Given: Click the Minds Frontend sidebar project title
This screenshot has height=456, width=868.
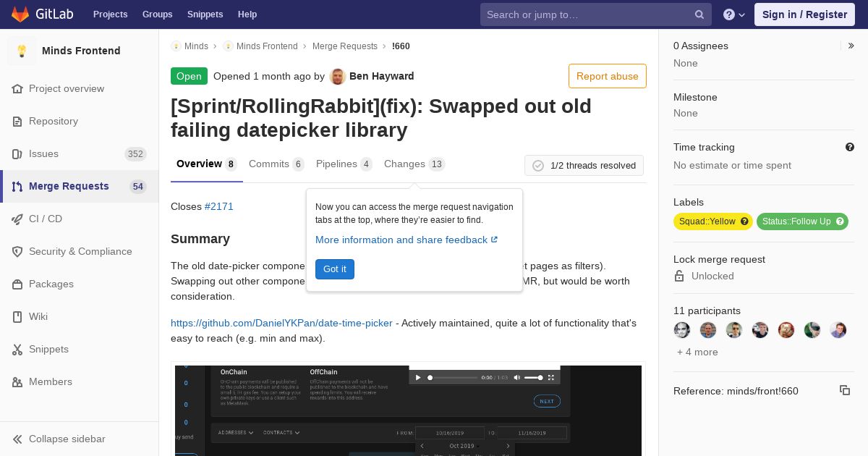Looking at the screenshot, I should click(x=81, y=51).
